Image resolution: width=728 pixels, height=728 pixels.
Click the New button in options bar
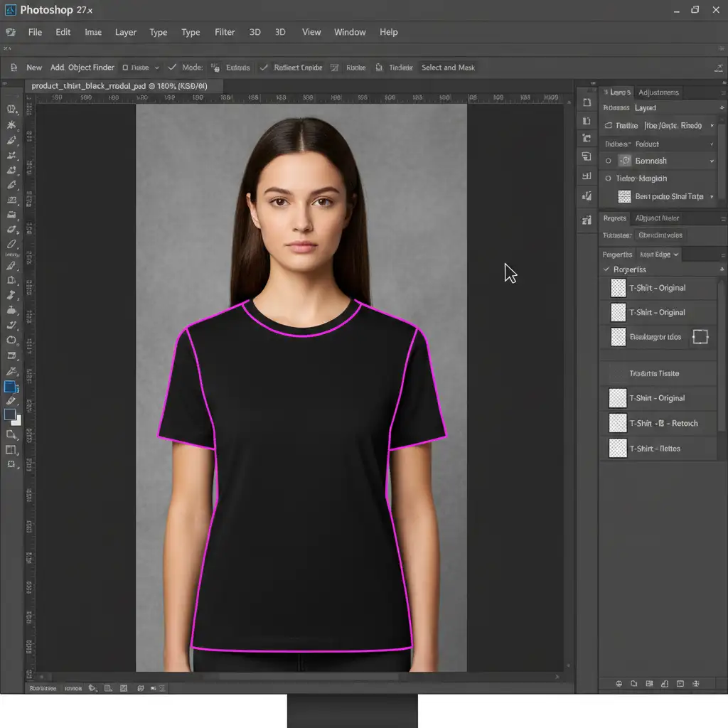[34, 68]
